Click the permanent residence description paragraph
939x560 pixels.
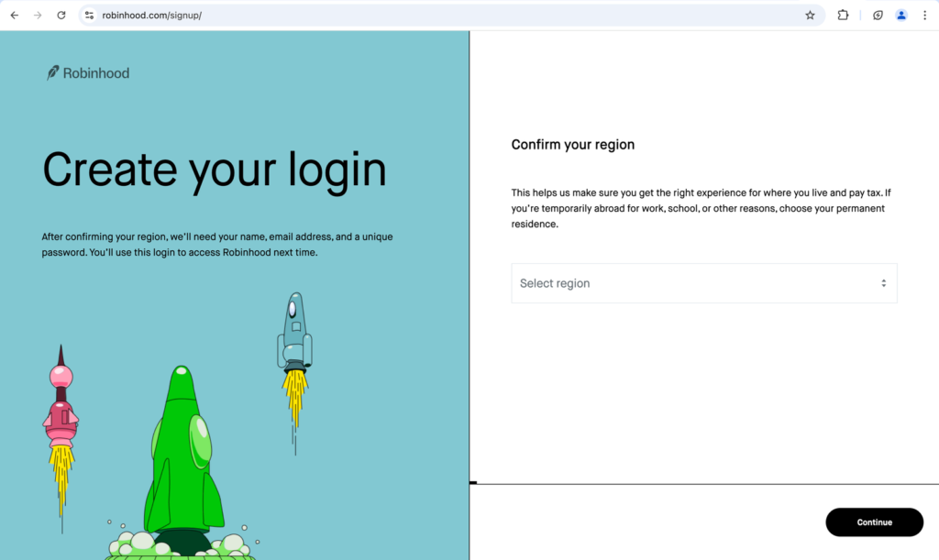[x=701, y=208]
